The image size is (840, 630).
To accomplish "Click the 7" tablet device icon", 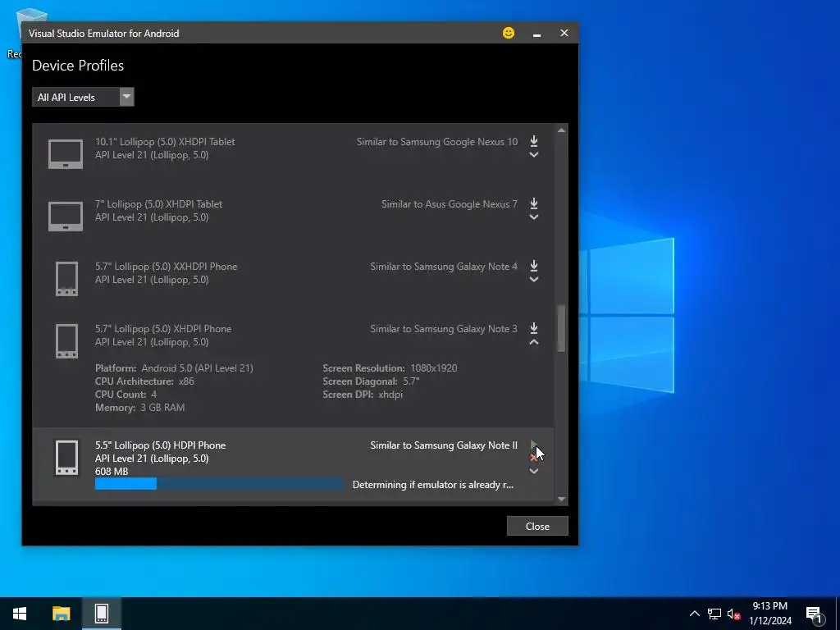I will coord(66,216).
